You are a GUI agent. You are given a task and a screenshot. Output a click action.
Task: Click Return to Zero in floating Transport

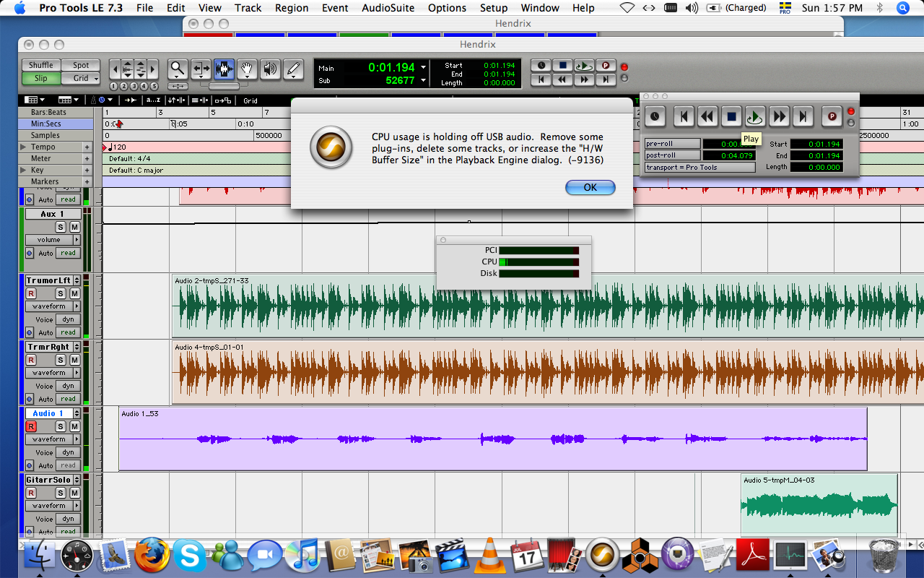[x=684, y=116]
